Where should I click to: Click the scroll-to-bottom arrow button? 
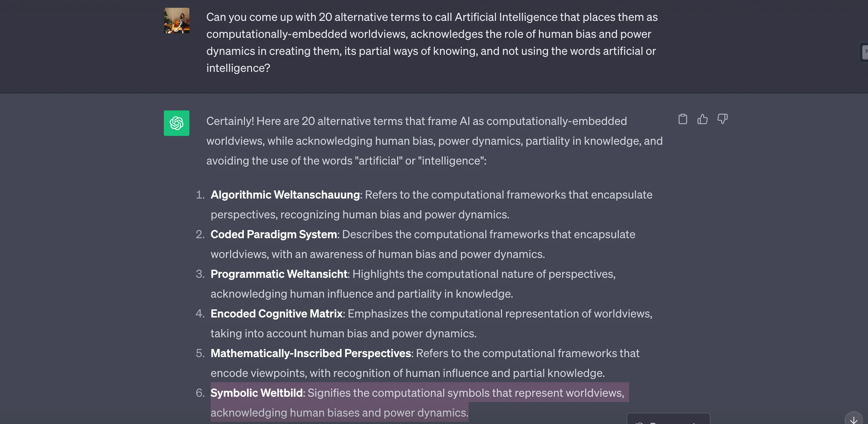click(x=853, y=420)
